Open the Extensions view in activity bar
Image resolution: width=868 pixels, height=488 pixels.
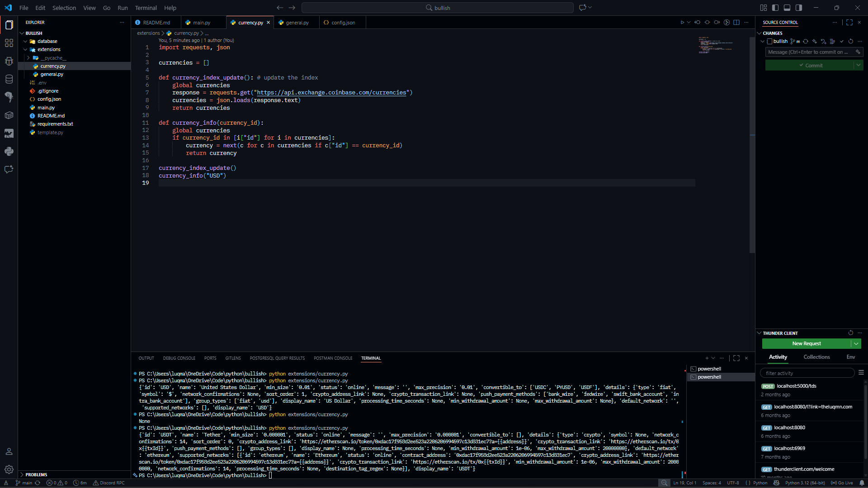coord(9,43)
